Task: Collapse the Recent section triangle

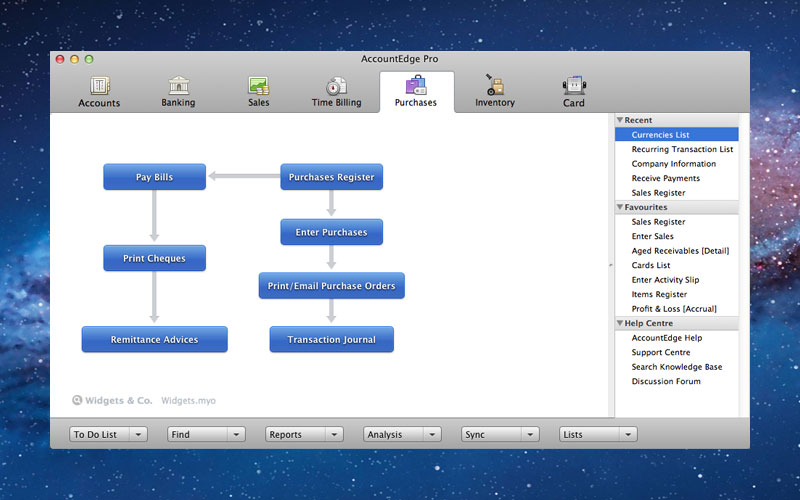Action: click(620, 120)
